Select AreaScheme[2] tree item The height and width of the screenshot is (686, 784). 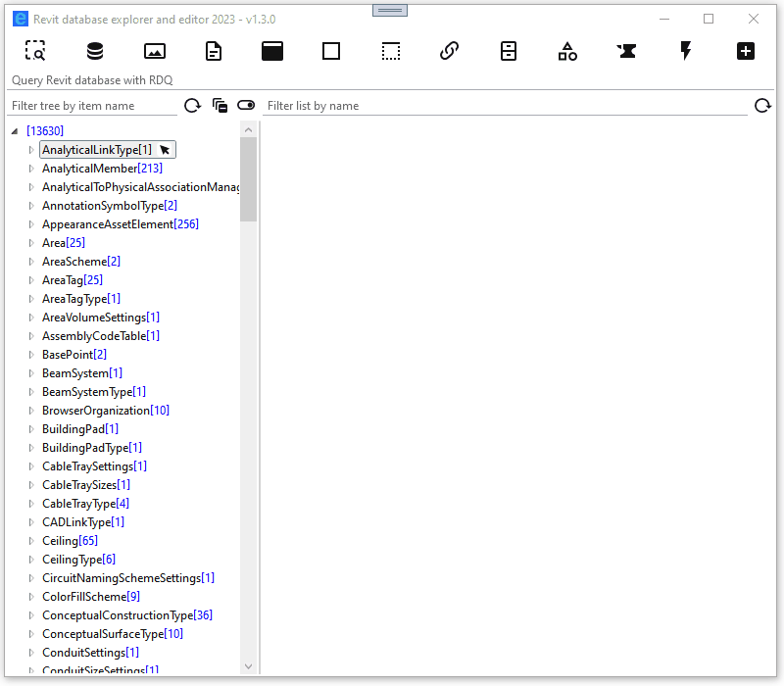pyautogui.click(x=81, y=262)
